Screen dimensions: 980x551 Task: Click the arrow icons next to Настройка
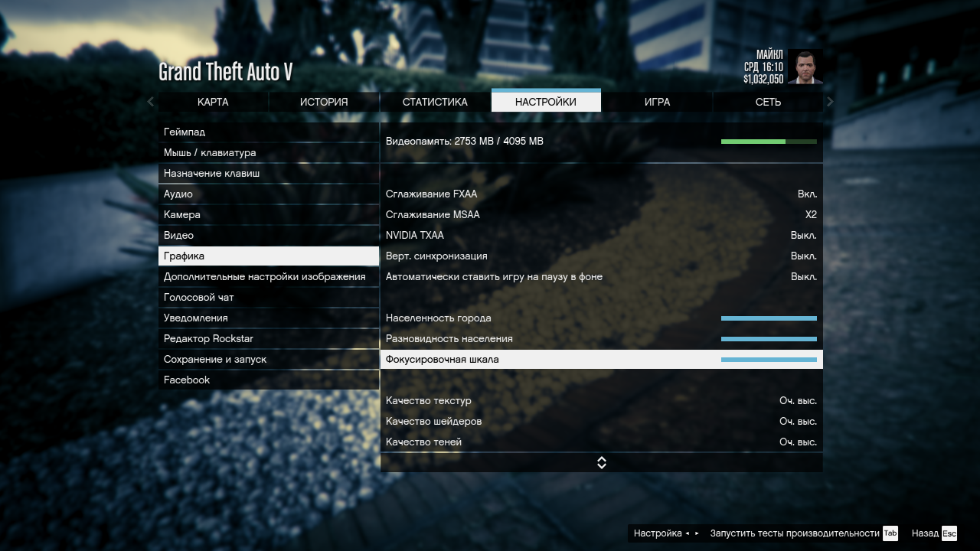coord(692,533)
